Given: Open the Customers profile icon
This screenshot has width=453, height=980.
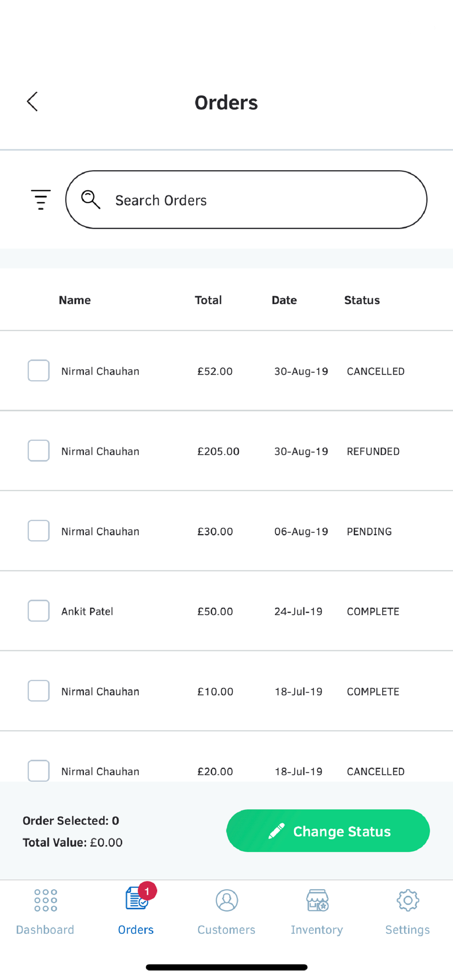Looking at the screenshot, I should (x=226, y=900).
